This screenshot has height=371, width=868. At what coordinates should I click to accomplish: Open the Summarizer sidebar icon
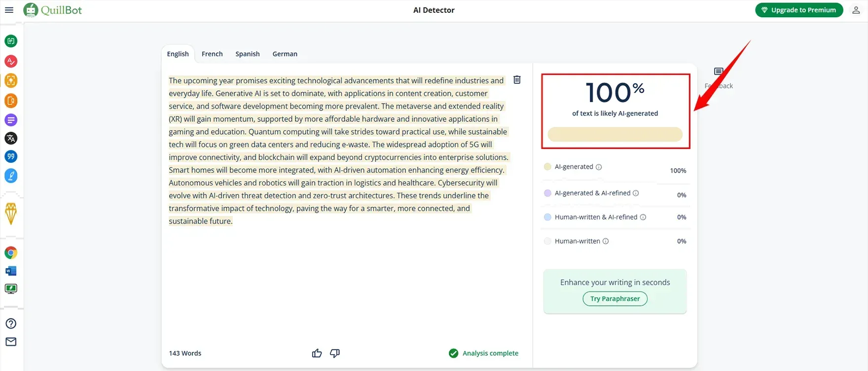click(11, 120)
